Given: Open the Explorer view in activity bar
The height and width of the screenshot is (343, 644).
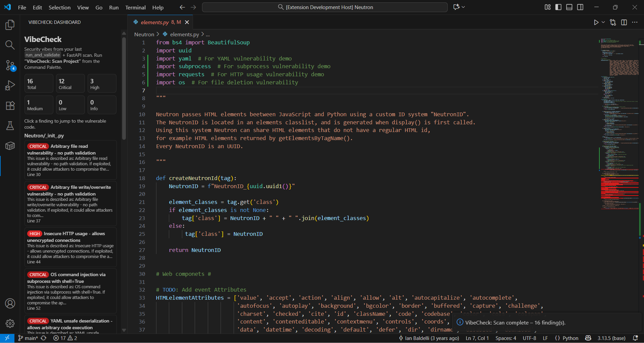Looking at the screenshot, I should click(10, 25).
